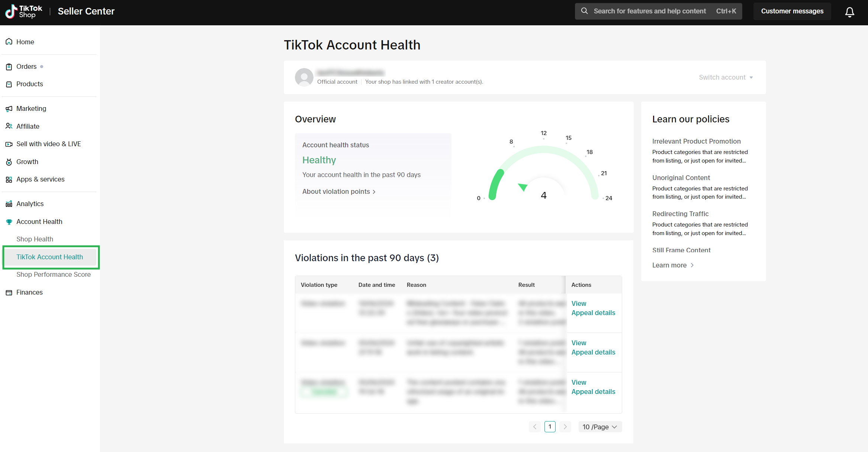Viewport: 868px width, 452px height.
Task: Click the Analytics chart icon
Action: coord(9,204)
